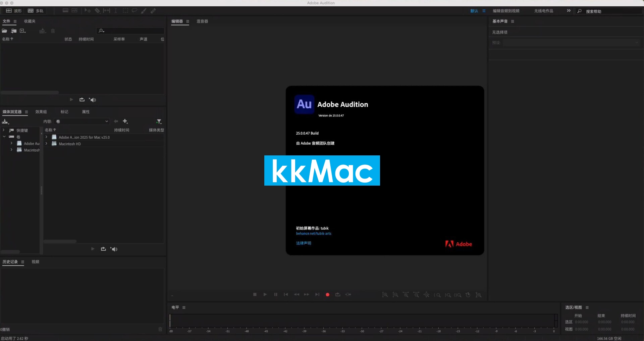Collapse the 卷 tree node

click(4, 137)
